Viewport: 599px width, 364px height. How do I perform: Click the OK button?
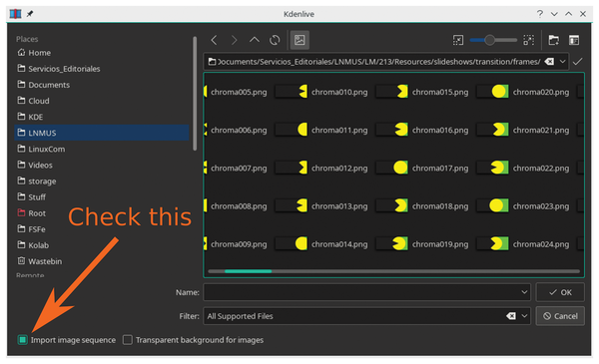click(x=560, y=292)
